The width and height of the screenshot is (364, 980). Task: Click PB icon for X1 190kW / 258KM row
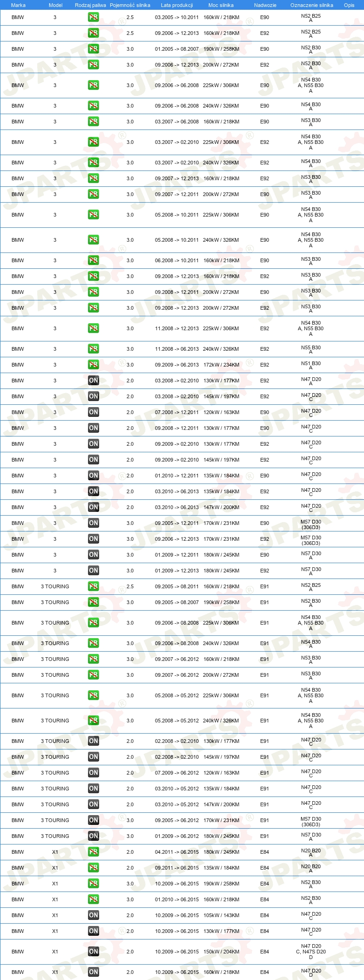tap(93, 884)
